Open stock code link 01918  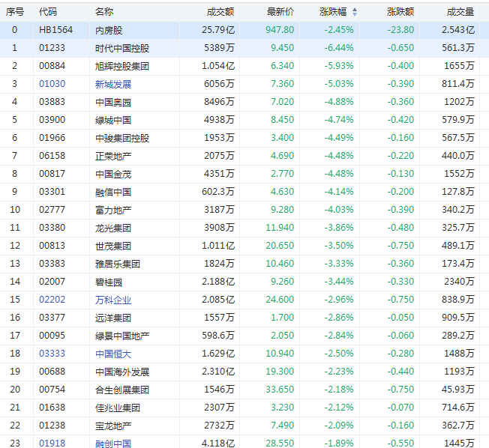(x=52, y=443)
